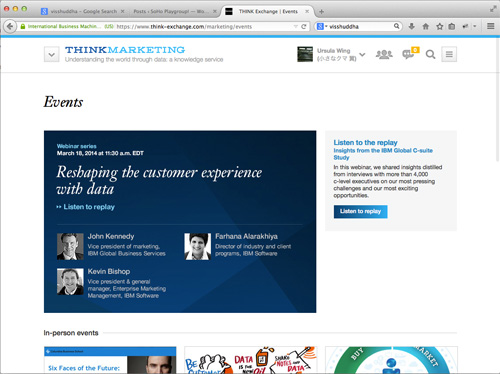Click the Reshaping the customer experience title
Screen dimensions: 500x374
pos(159,180)
